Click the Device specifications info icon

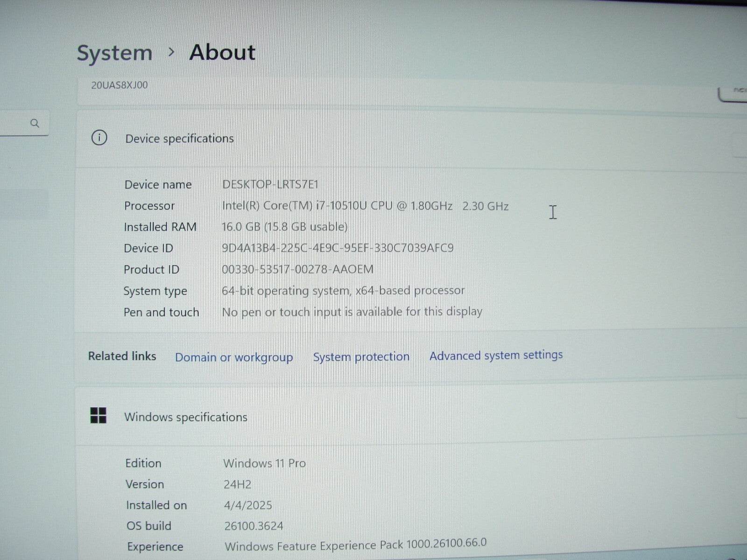point(99,138)
